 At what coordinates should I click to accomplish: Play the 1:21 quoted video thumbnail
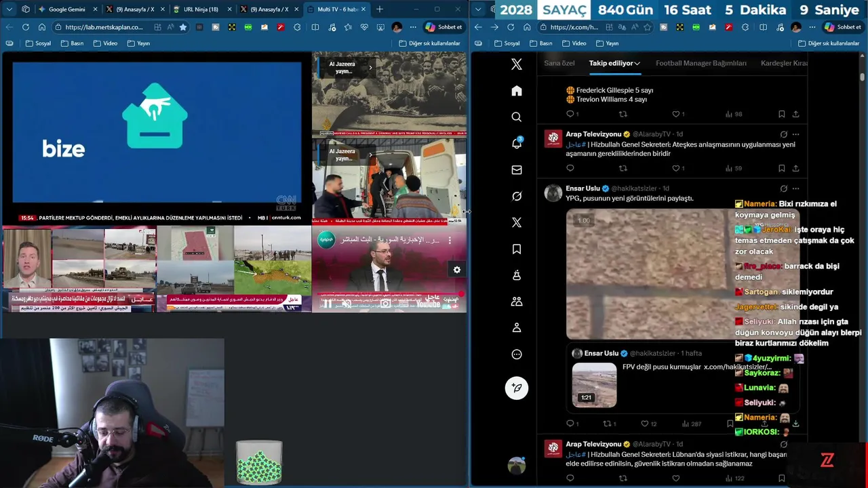pos(594,385)
